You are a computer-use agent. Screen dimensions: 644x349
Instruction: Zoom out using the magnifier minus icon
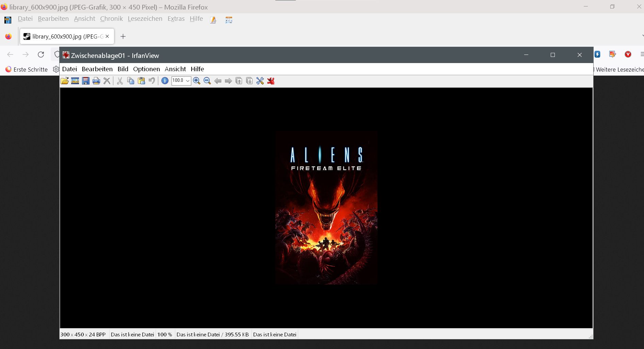pos(207,81)
